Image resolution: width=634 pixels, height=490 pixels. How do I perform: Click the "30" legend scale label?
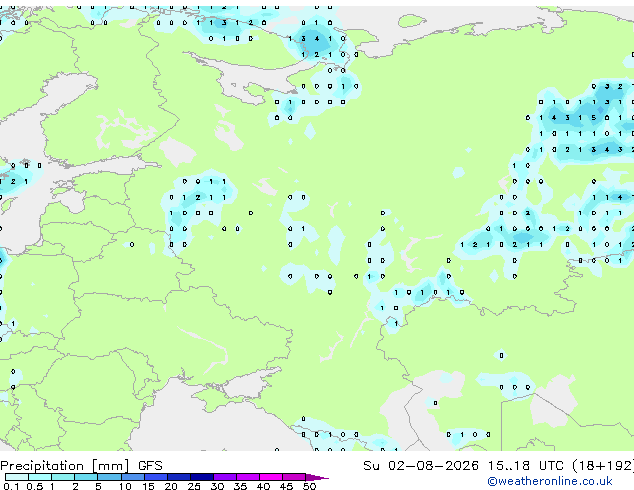pos(217,486)
